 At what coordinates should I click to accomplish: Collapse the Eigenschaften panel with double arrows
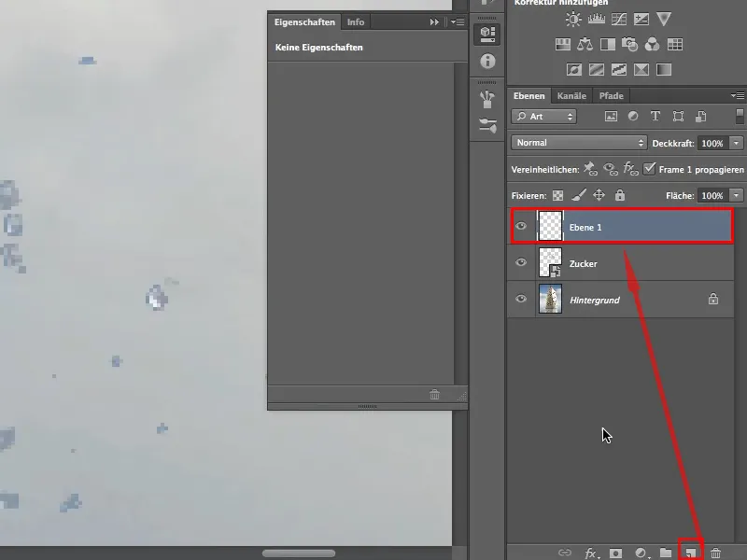point(434,21)
